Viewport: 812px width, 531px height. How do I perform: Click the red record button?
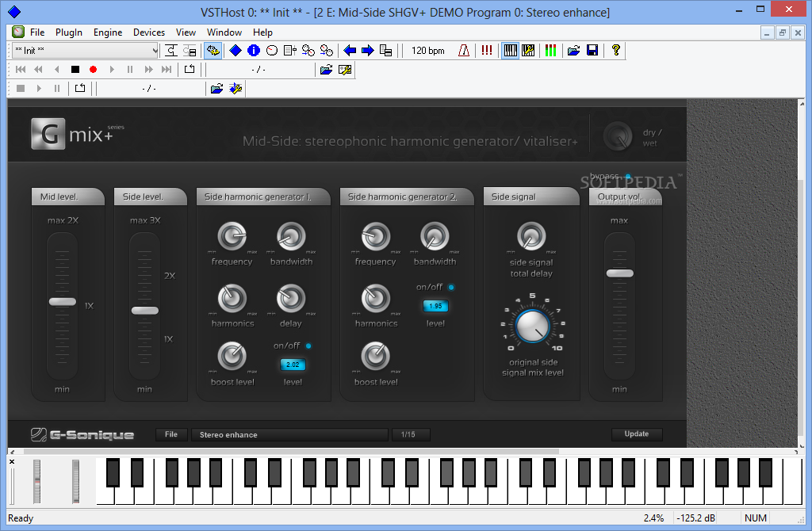tap(94, 70)
